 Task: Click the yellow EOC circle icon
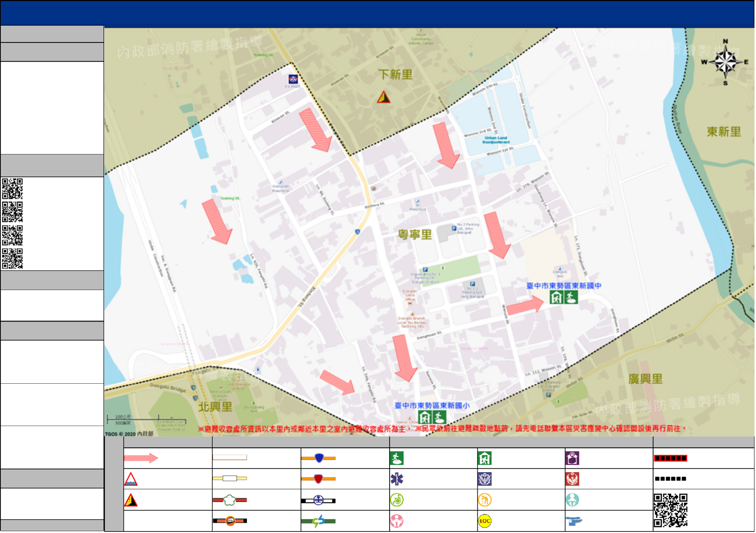(485, 521)
